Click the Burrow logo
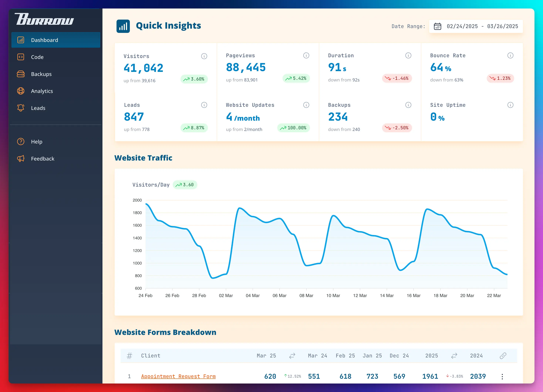 [x=44, y=19]
